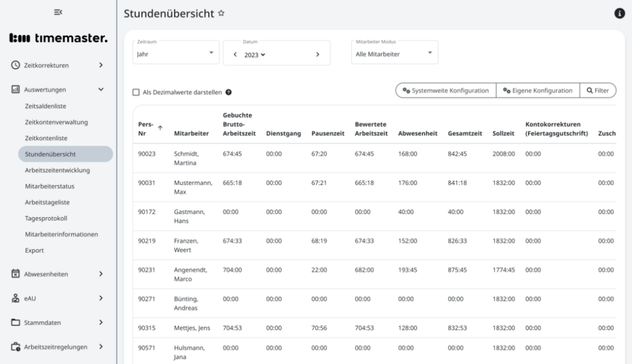
Task: Open the Zeitraum dropdown showing Jahr
Action: [x=175, y=52]
